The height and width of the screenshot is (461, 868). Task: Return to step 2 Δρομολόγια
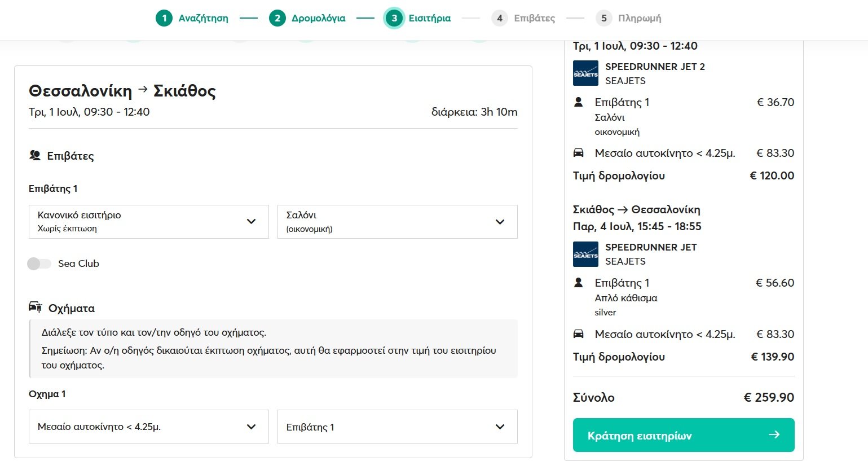tap(307, 18)
